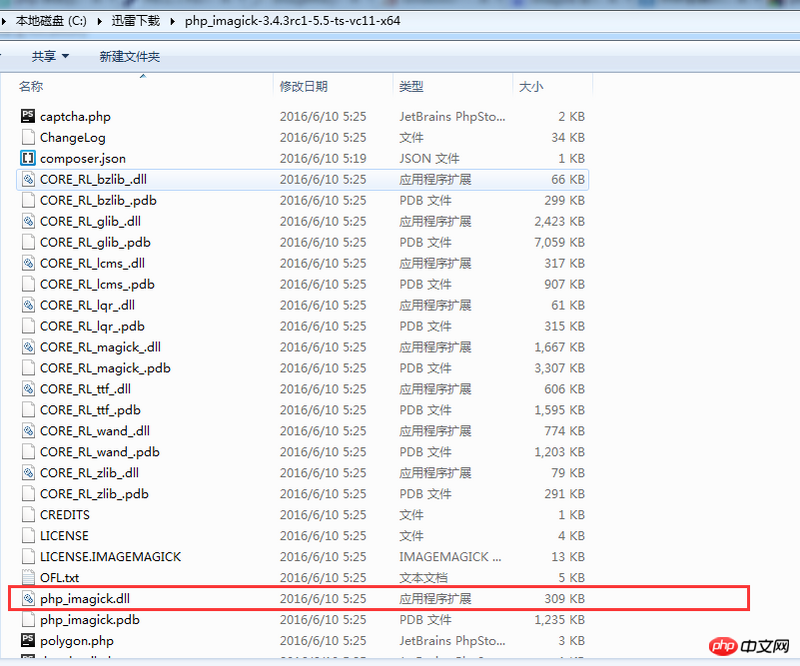Click the file name LICENSE.IMAGEMAGICK

point(111,556)
